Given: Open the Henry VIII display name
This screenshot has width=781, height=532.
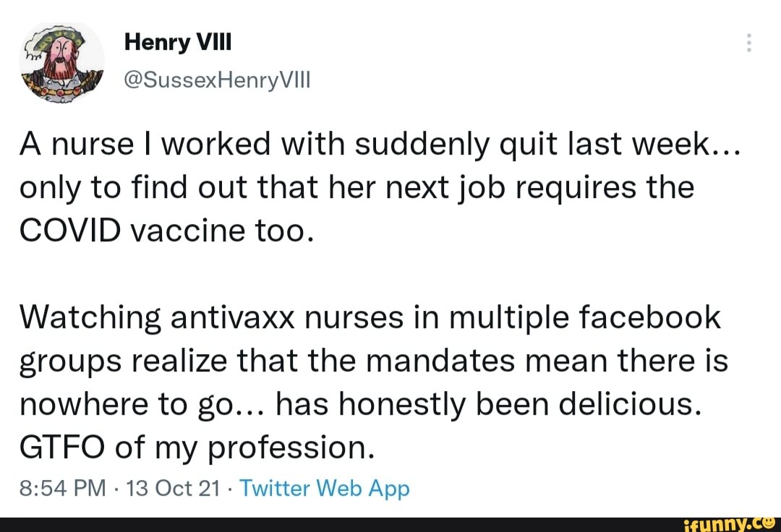Looking at the screenshot, I should [x=176, y=44].
